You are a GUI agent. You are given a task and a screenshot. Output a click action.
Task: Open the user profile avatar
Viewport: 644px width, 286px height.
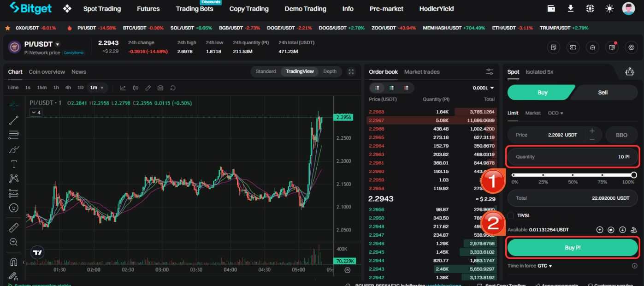click(x=628, y=8)
